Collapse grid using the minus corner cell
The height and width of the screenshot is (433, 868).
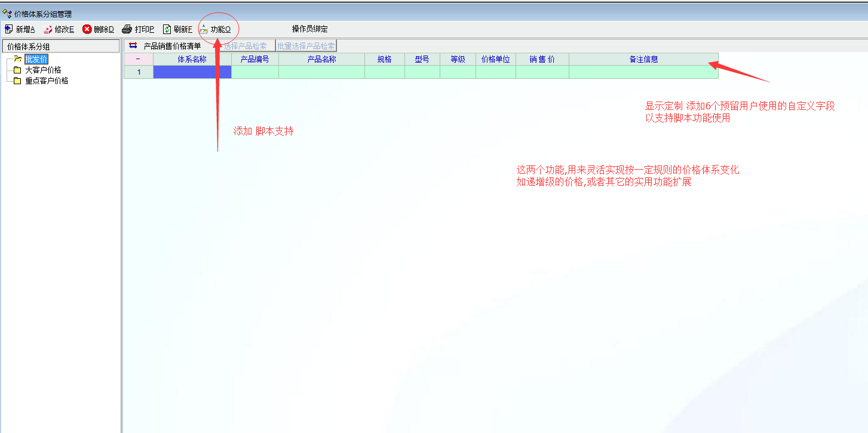coord(138,59)
